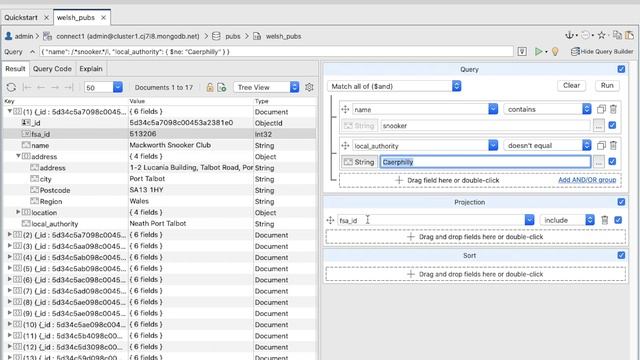Delete the fsa_id projection field
Screen dimensions: 640x360
pos(604,220)
